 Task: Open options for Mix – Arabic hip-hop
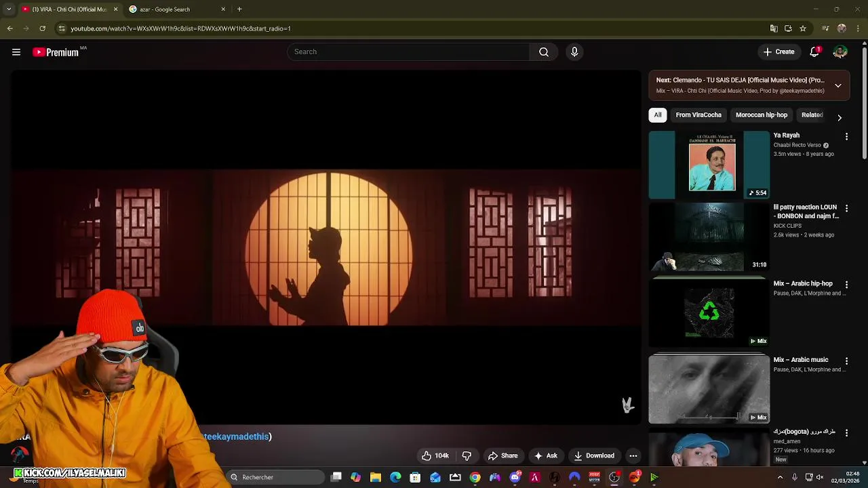[x=846, y=285]
